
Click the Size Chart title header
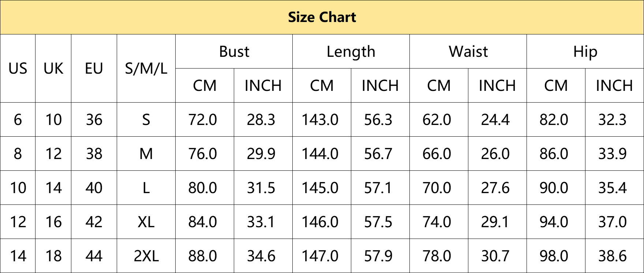[x=322, y=17]
